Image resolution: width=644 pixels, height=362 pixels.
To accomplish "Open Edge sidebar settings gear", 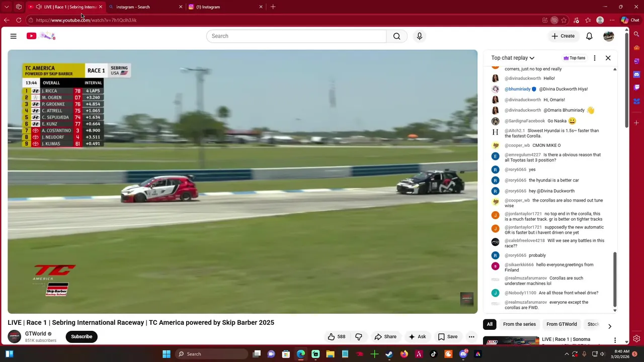I will (636, 338).
